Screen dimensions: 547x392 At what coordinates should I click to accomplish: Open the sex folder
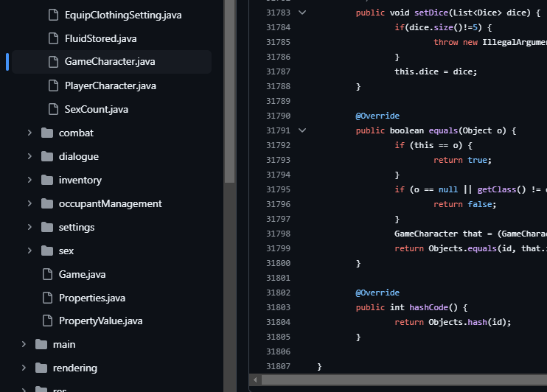[x=66, y=251]
